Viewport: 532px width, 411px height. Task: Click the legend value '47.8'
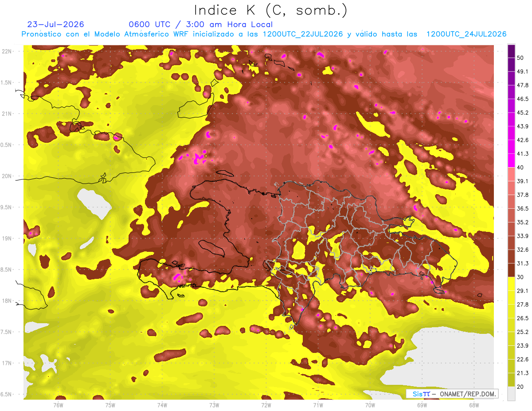(523, 85)
